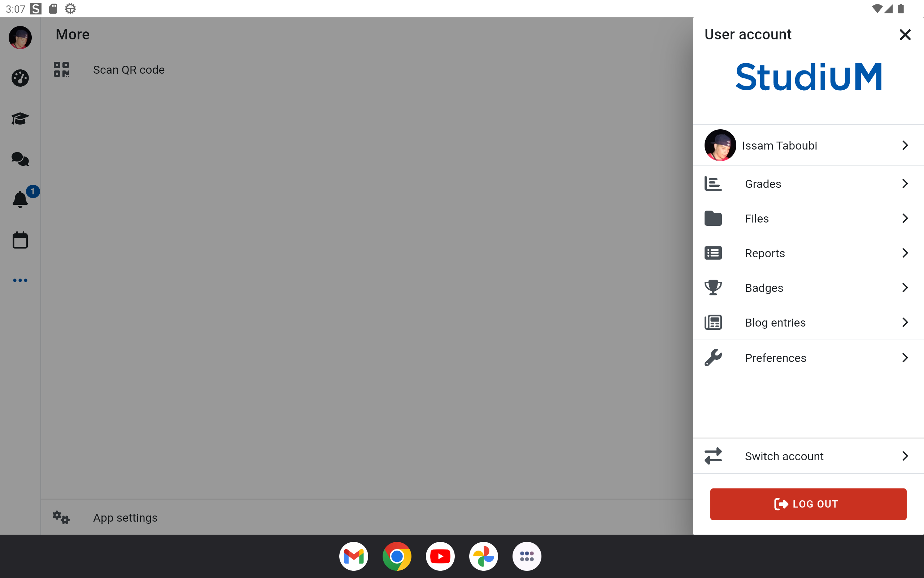Close the User account panel
The image size is (924, 578).
[x=905, y=35]
